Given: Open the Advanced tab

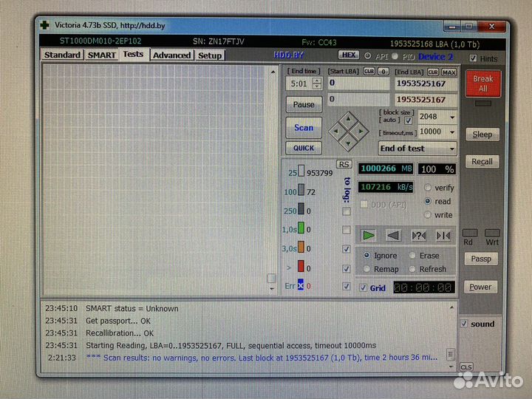Looking at the screenshot, I should [171, 55].
